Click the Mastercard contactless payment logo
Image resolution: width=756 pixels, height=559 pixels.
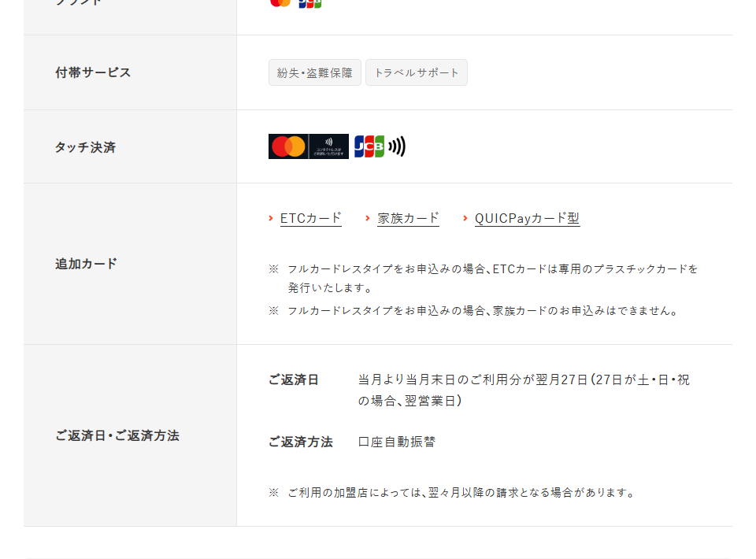309,146
